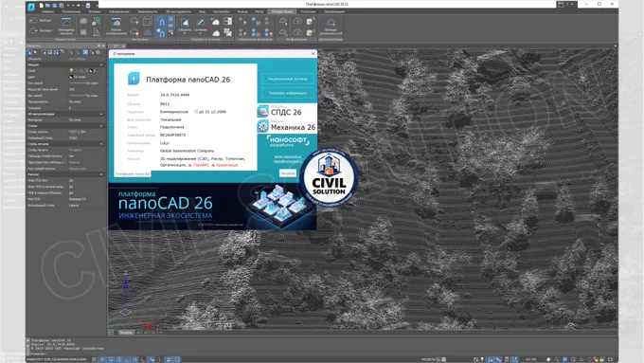The width and height of the screenshot is (644, 363).
Task: Open Менеджер проекта from the ribbon
Action: 66,26
